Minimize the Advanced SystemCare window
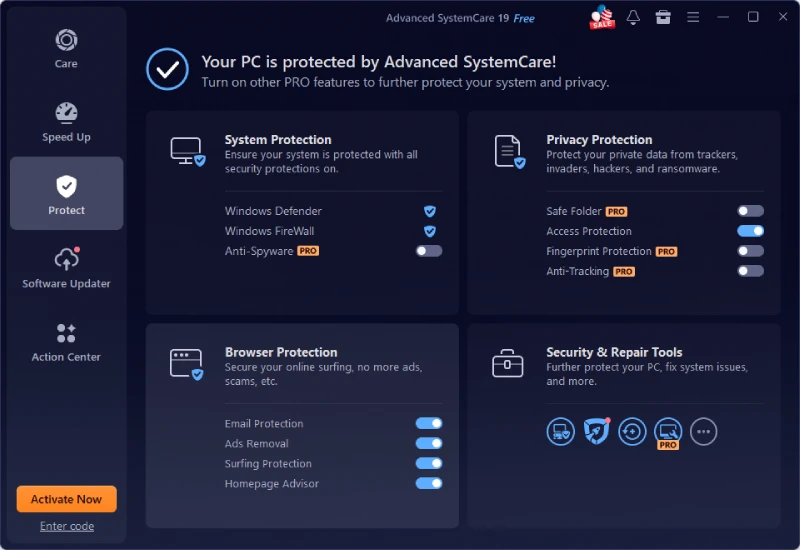800x550 pixels. (x=723, y=17)
